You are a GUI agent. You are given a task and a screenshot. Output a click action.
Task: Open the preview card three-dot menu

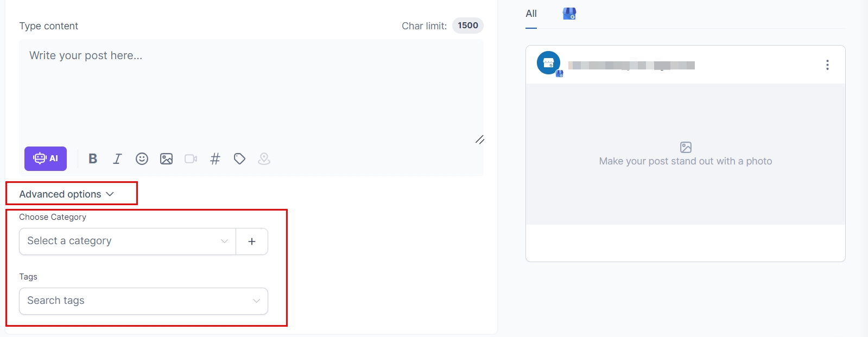click(827, 65)
